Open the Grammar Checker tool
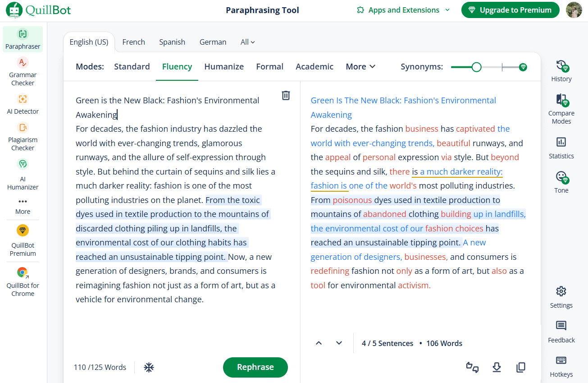 [23, 71]
